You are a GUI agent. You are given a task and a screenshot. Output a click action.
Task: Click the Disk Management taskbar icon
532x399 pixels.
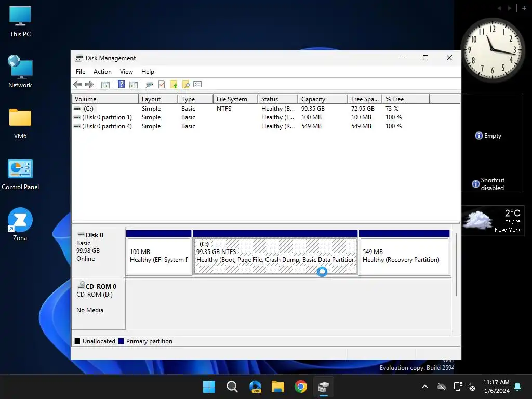[x=324, y=387]
